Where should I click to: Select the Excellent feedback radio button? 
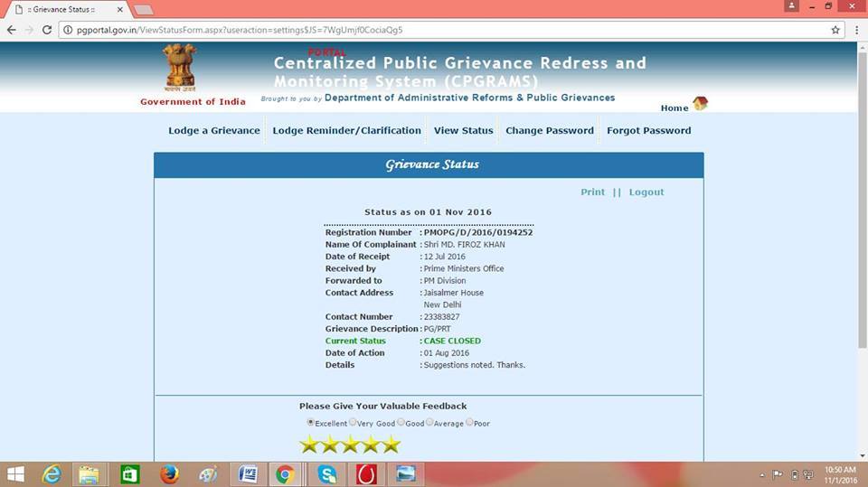pos(311,422)
